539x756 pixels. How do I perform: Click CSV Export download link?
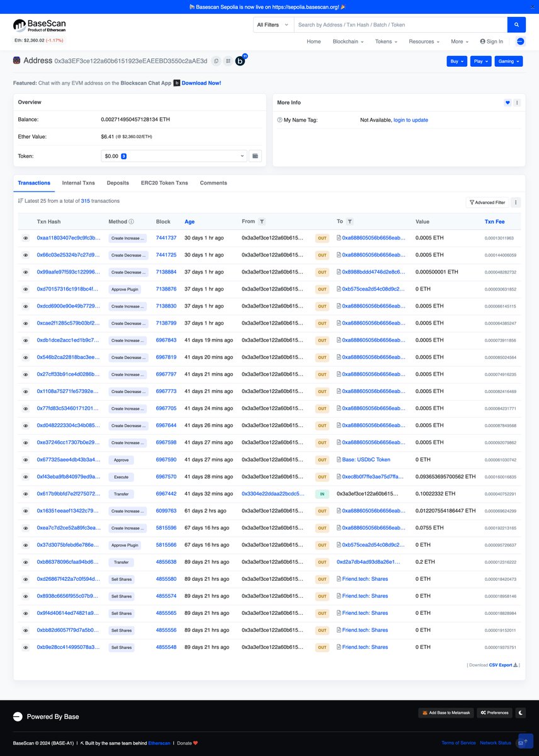point(503,665)
